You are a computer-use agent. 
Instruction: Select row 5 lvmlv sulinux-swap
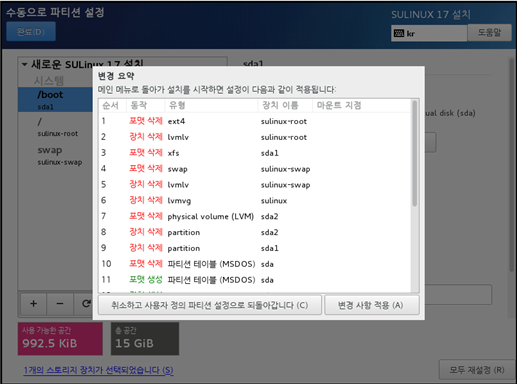click(255, 184)
